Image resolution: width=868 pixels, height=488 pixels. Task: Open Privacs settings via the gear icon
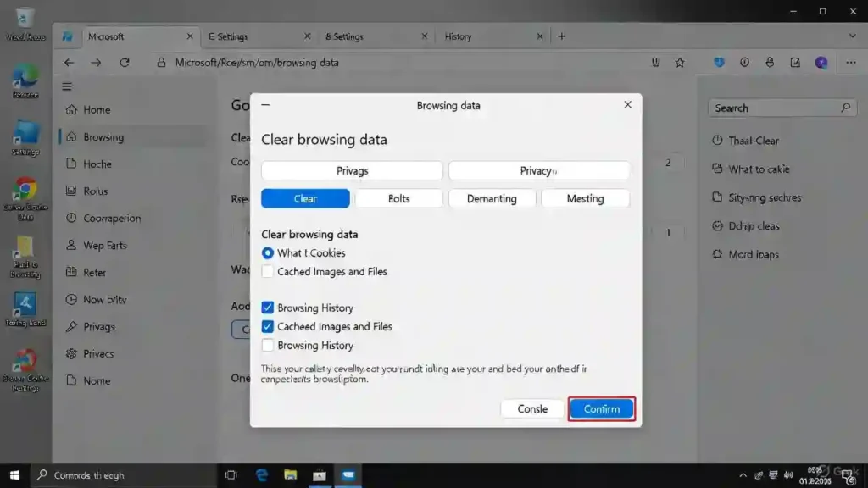click(72, 353)
